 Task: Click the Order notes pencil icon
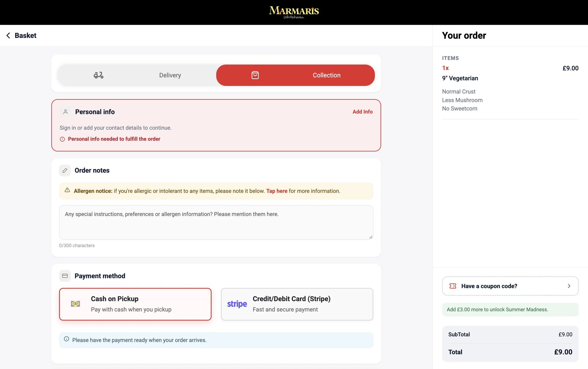pyautogui.click(x=65, y=170)
